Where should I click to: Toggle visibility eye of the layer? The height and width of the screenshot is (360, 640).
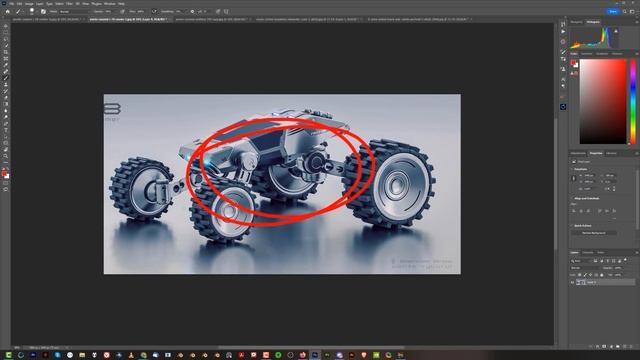572,282
